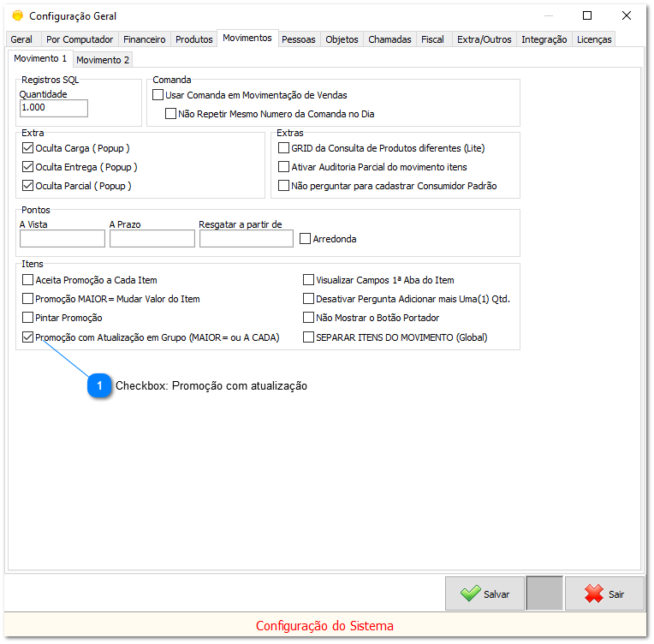Click the red X Sair button
654x644 pixels.
click(604, 593)
